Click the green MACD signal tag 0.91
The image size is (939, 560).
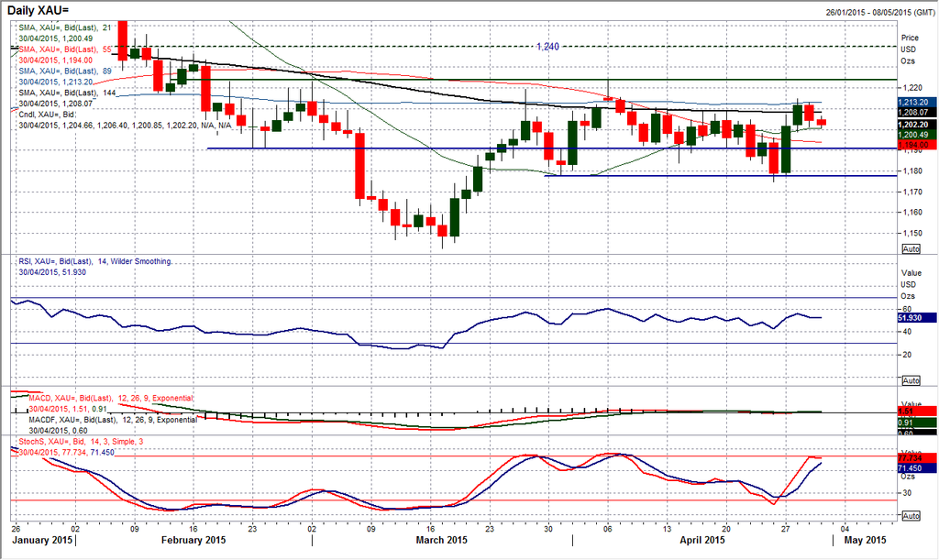(917, 423)
